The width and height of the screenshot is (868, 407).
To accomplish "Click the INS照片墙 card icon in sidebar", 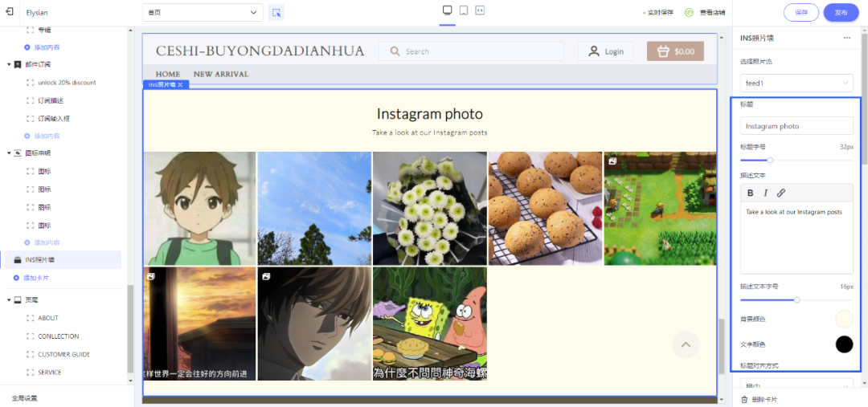I will [17, 260].
